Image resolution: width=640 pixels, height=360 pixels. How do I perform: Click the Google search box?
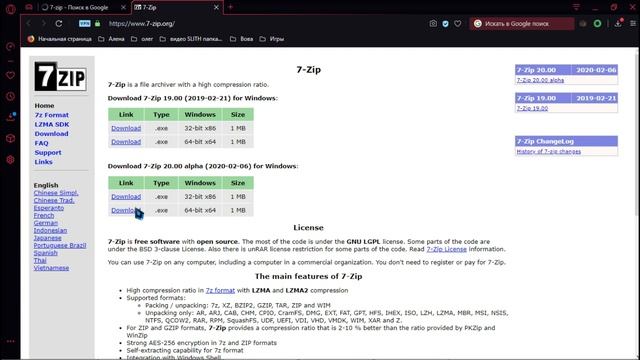pos(522,24)
